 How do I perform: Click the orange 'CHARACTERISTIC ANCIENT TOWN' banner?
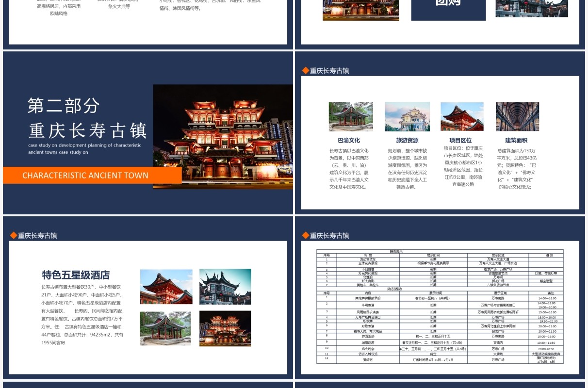point(92,175)
